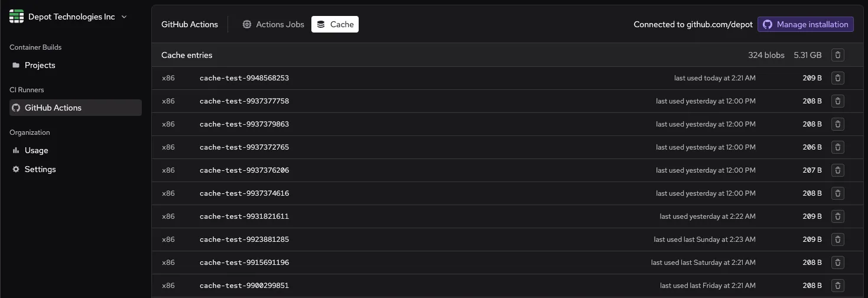Image resolution: width=868 pixels, height=298 pixels.
Task: Open GitHub Actions in the sidebar
Action: tap(53, 108)
